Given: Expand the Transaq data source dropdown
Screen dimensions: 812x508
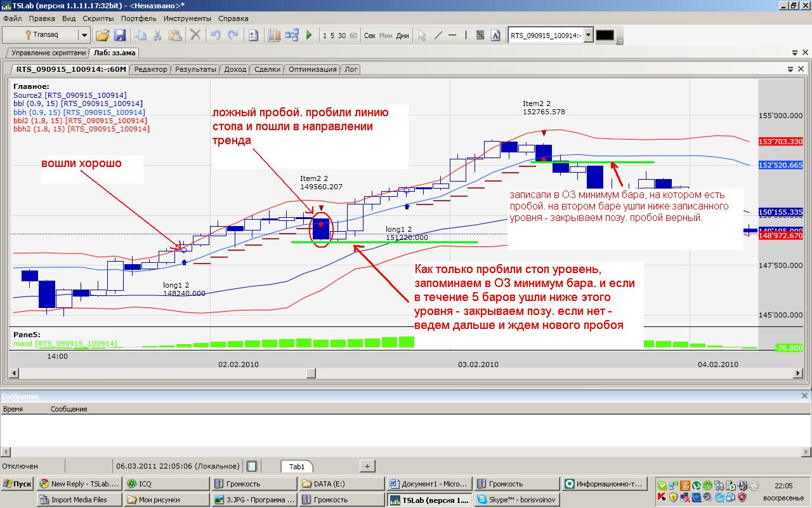Looking at the screenshot, I should coord(84,36).
